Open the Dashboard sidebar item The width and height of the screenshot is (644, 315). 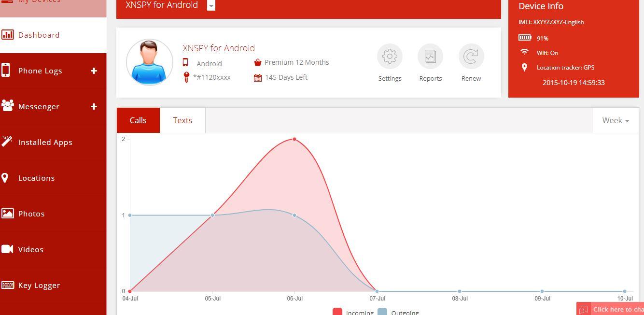pos(53,35)
